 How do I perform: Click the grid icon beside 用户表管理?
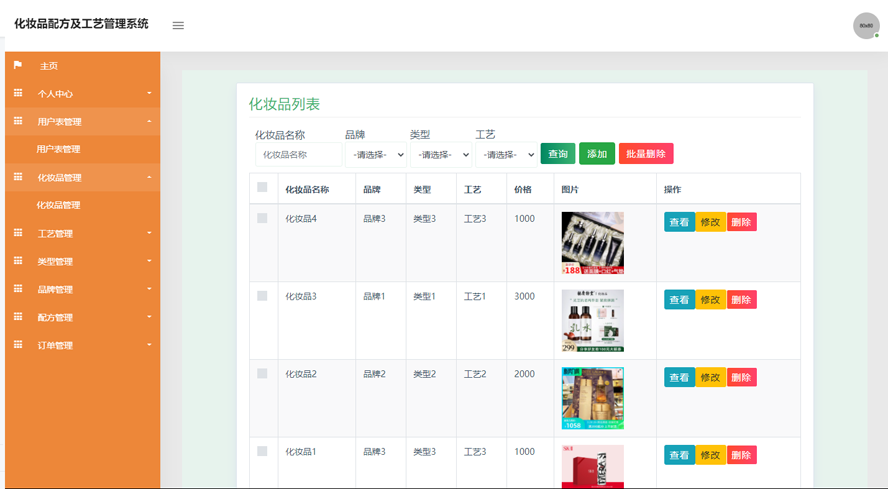[x=18, y=121]
